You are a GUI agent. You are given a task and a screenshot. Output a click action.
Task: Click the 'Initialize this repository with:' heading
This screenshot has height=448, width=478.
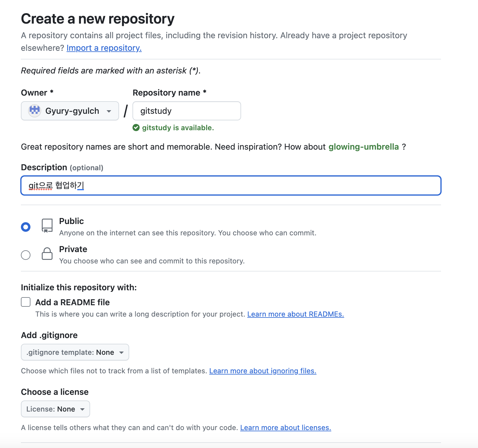(x=79, y=287)
